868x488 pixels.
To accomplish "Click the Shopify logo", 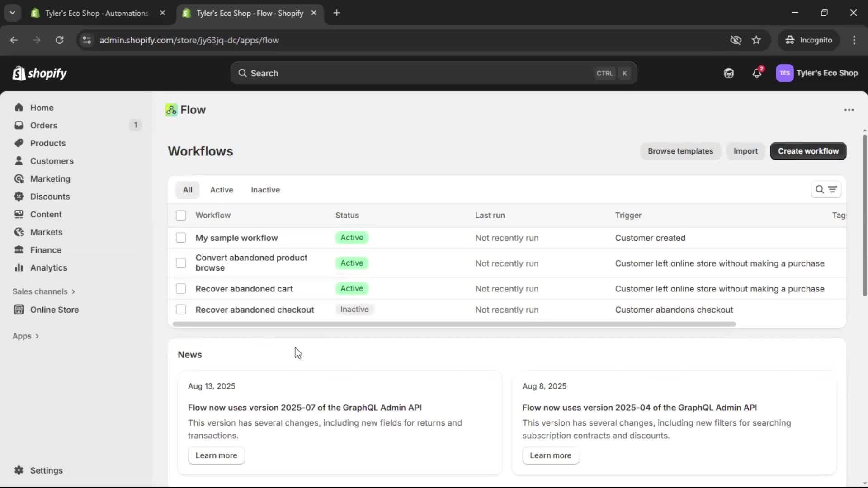I will [x=39, y=73].
